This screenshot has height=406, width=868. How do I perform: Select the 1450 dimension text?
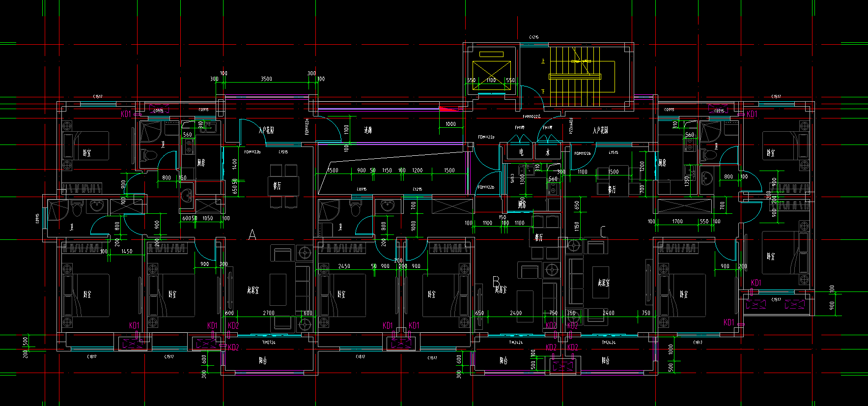click(127, 251)
